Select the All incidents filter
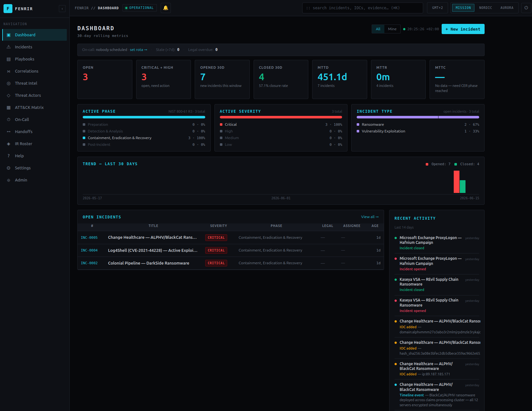 click(378, 29)
